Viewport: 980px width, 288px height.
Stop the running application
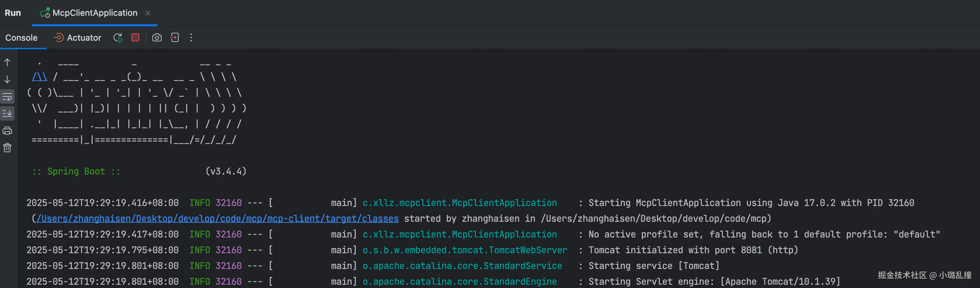click(x=135, y=38)
